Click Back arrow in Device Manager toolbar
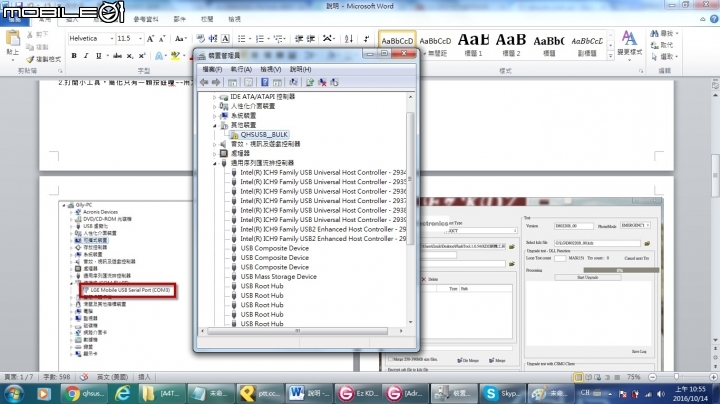 click(x=204, y=82)
